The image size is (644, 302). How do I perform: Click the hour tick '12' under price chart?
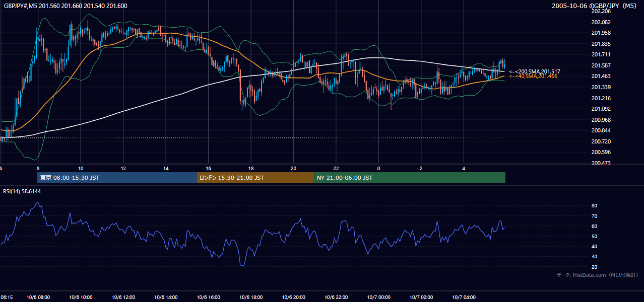pyautogui.click(x=123, y=168)
